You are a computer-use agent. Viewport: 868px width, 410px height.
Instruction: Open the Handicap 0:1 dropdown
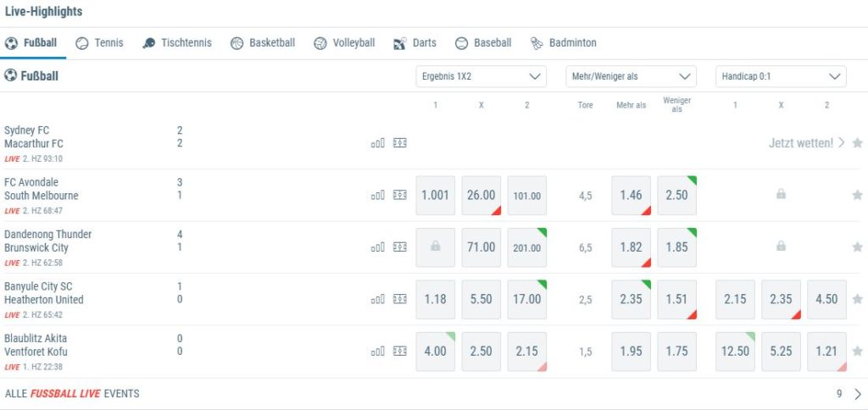[781, 76]
